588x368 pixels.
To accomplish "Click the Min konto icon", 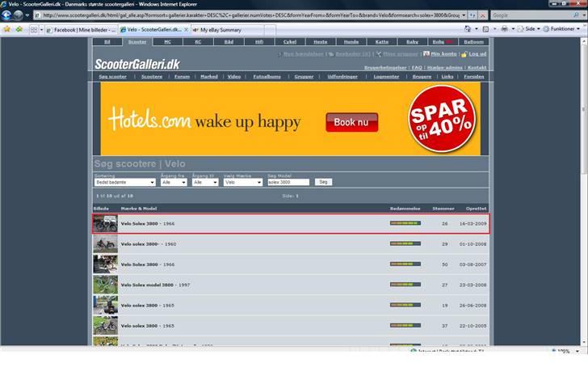I will 425,54.
